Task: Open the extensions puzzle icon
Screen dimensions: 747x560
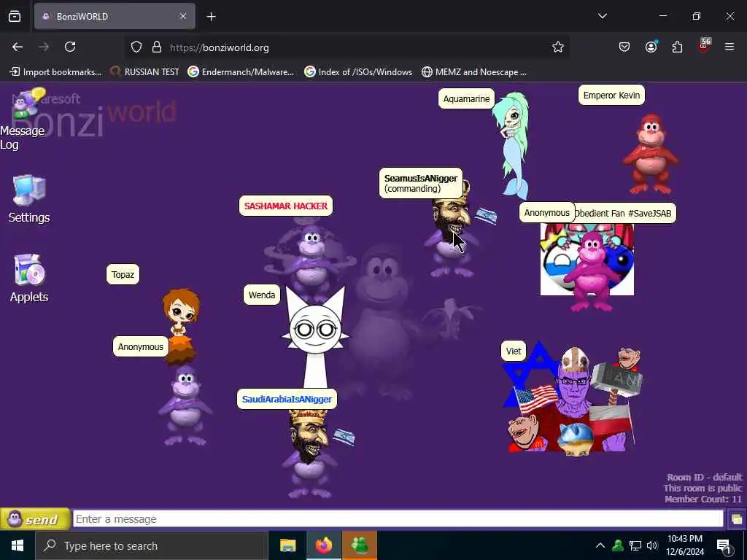Action: (x=677, y=47)
